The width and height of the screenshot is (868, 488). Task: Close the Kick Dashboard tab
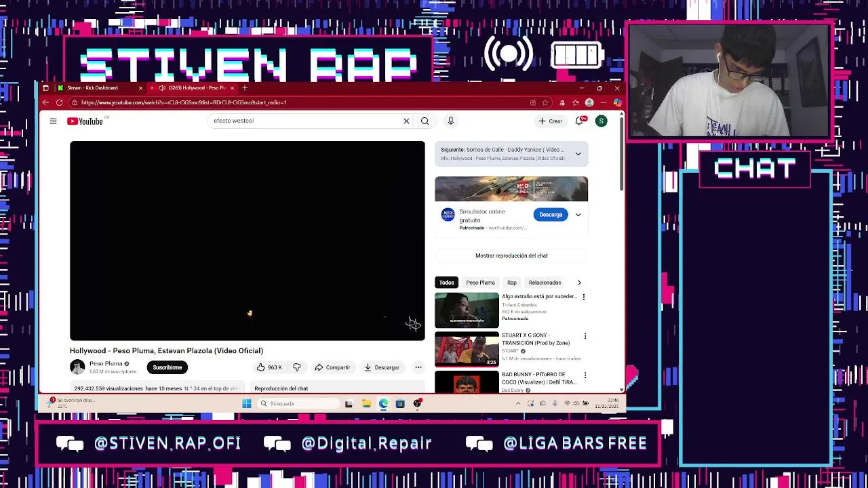point(140,87)
